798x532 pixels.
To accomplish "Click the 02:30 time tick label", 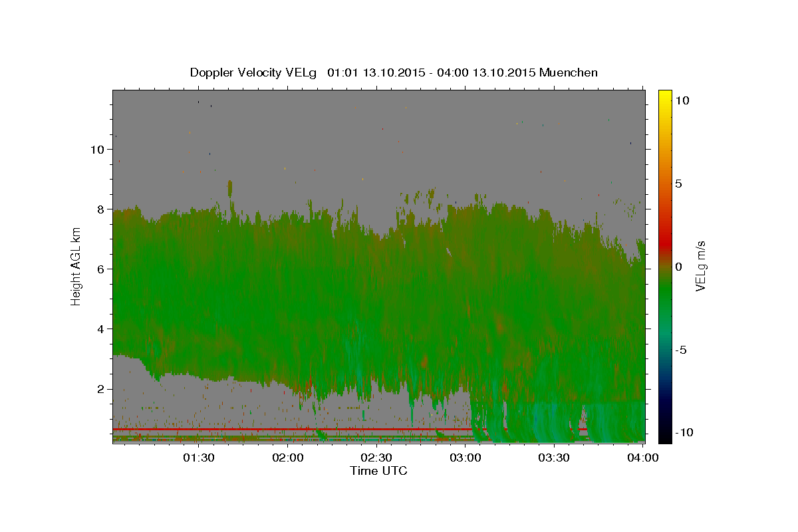I will (x=376, y=458).
